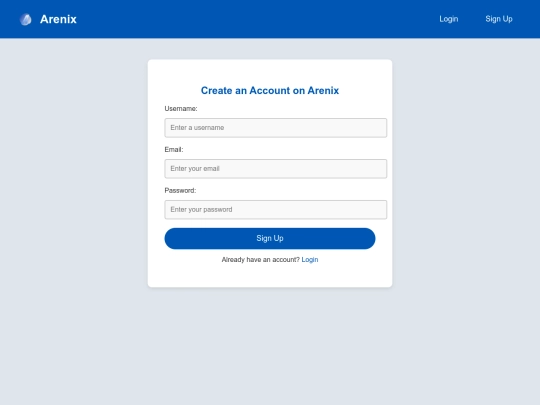This screenshot has width=540, height=405.
Task: Click white card's empty margin beneath Login link
Action: coord(270,276)
